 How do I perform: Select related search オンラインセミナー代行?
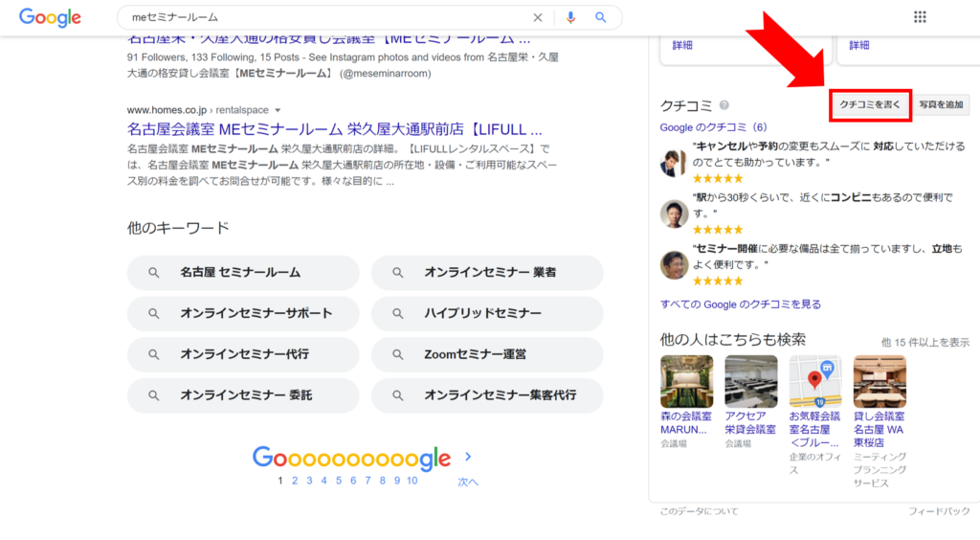[x=243, y=354]
